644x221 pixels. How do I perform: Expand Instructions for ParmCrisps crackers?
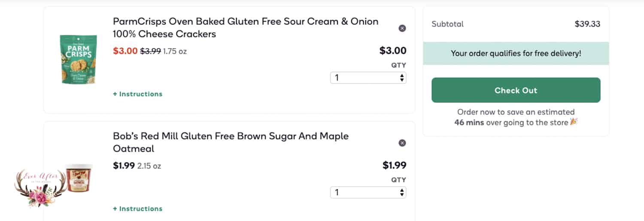point(137,94)
